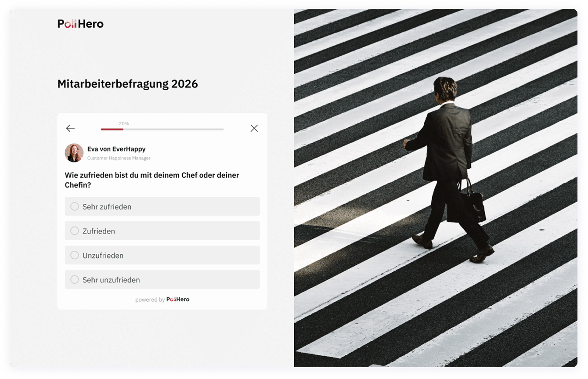Click the gray unfilled part of progress bar
Screen dimensions: 588x379
[x=173, y=130]
